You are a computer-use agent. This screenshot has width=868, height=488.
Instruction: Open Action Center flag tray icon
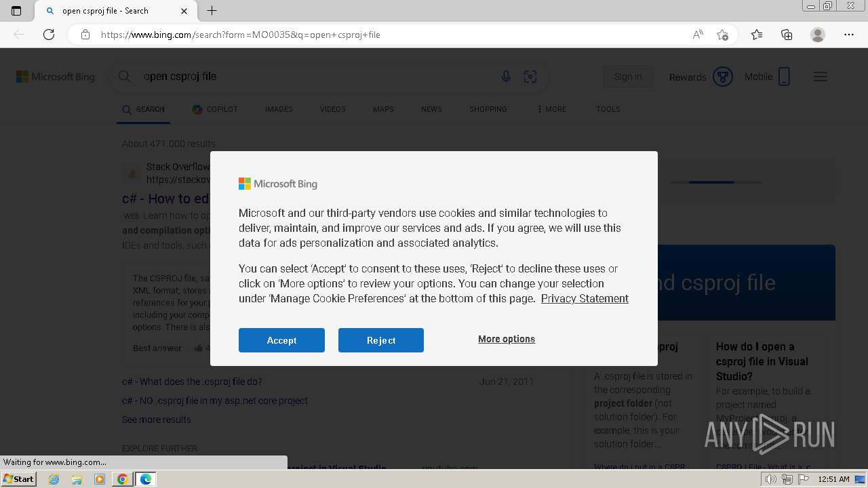point(803,479)
